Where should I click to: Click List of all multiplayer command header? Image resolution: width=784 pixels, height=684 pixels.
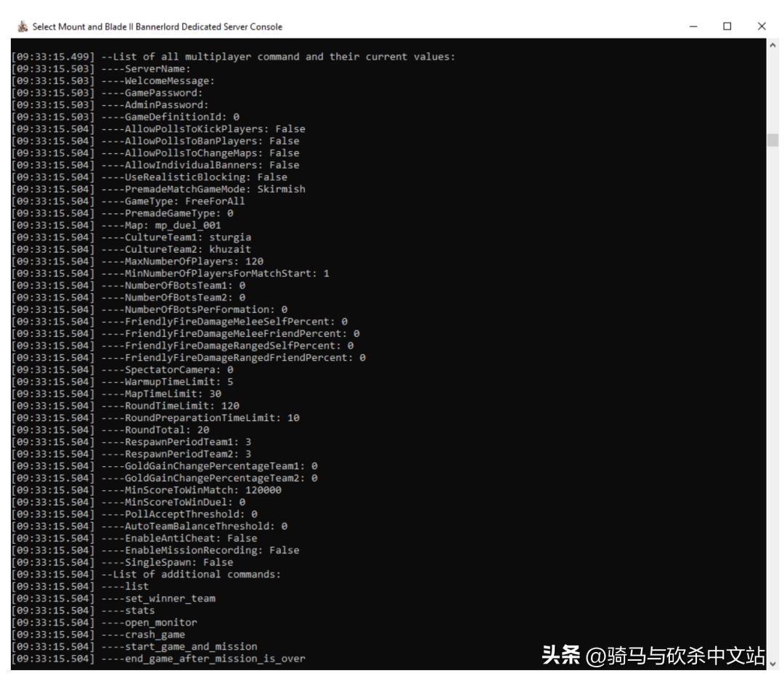[233, 57]
